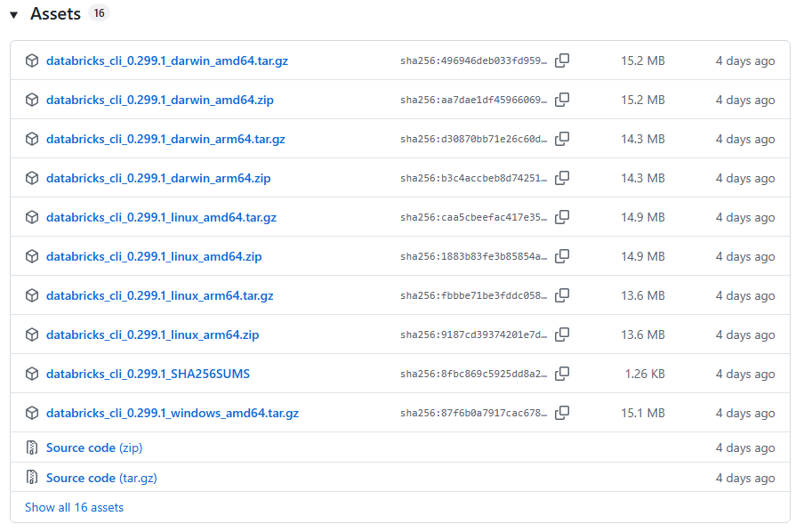Click package icon beside darwin_arm64.zip

(32, 178)
